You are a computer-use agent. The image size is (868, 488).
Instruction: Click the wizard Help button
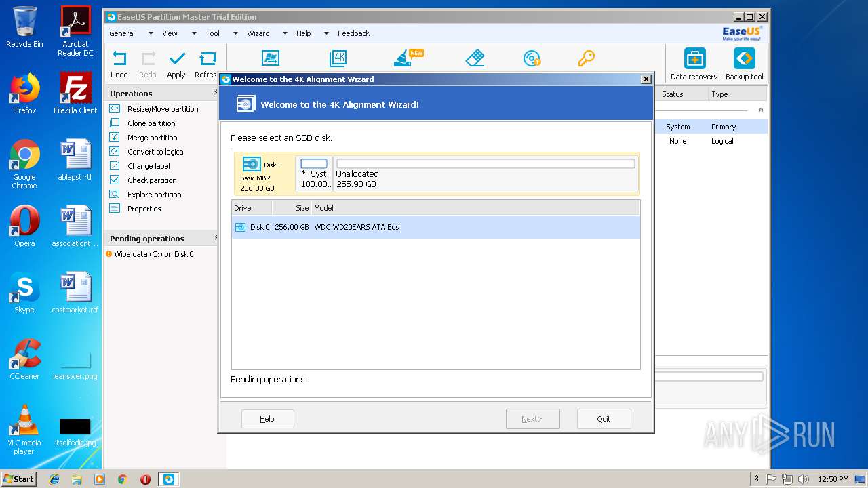coord(267,419)
